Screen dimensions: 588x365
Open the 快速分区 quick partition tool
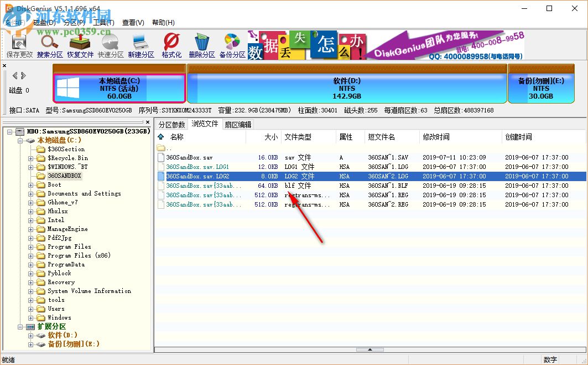(110, 44)
